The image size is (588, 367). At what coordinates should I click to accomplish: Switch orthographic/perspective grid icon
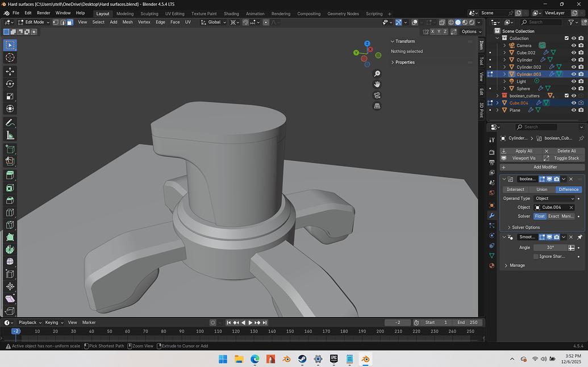point(377,106)
